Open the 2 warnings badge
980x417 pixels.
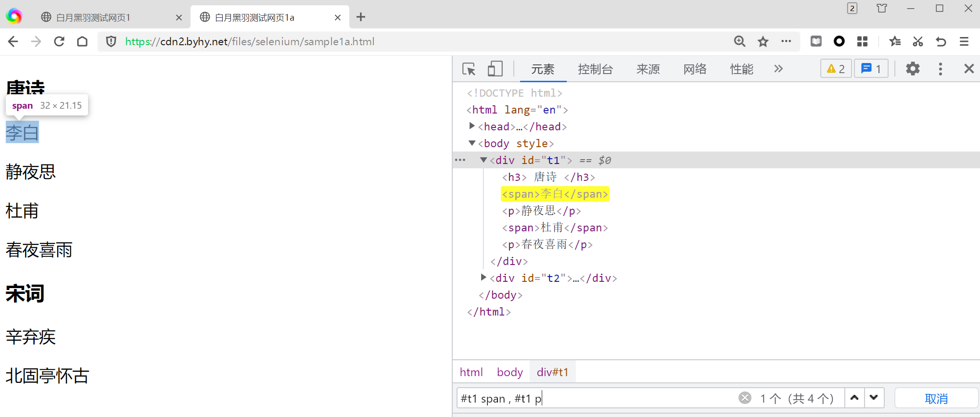pos(836,69)
